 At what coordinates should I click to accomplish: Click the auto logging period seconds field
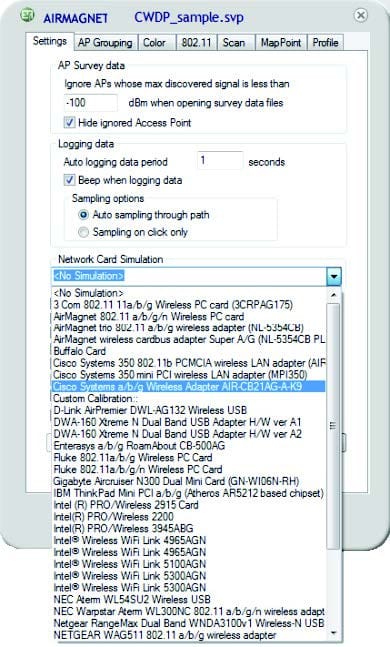tap(220, 161)
